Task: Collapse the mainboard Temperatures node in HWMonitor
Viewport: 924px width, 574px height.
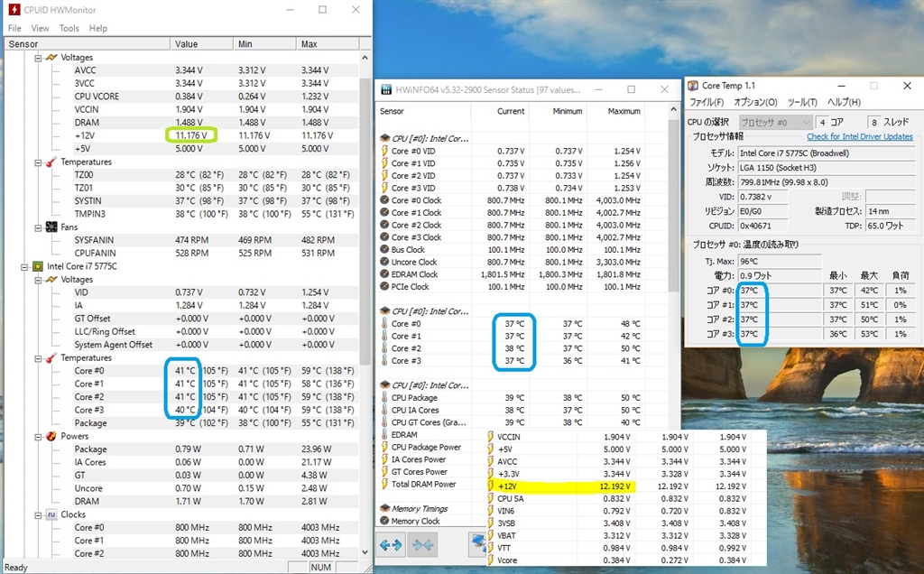Action: (38, 162)
